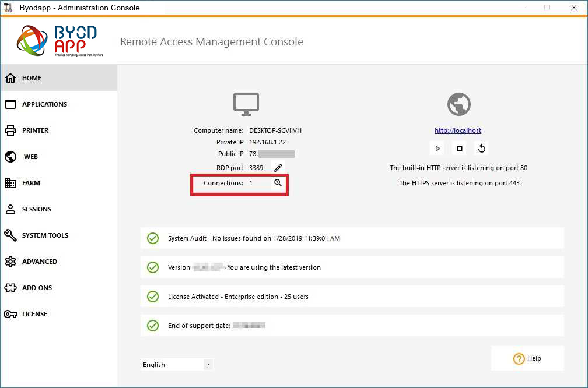Select the ADD-ONS puzzle piece icon

[x=10, y=288]
